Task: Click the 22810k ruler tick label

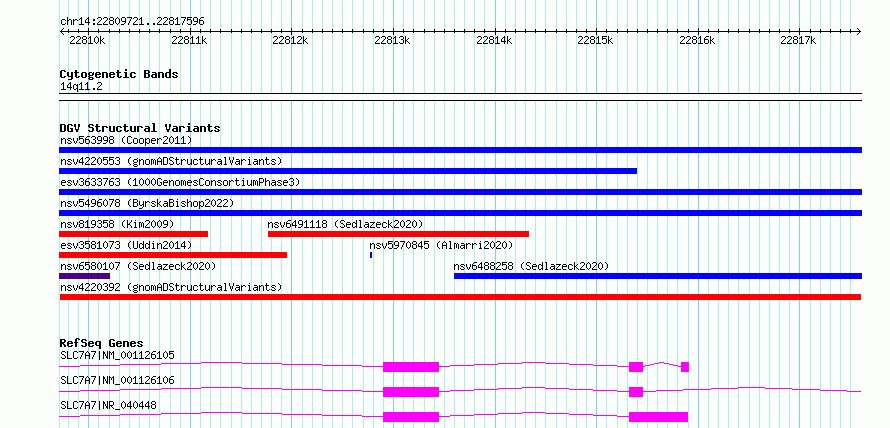Action: 87,40
